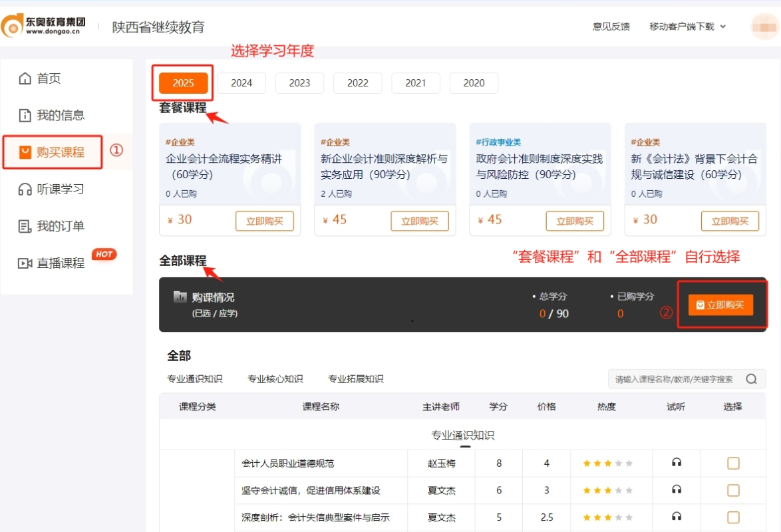Play trial audio for 会计人员职业道德规范
The height and width of the screenshot is (532, 781).
pyautogui.click(x=675, y=463)
